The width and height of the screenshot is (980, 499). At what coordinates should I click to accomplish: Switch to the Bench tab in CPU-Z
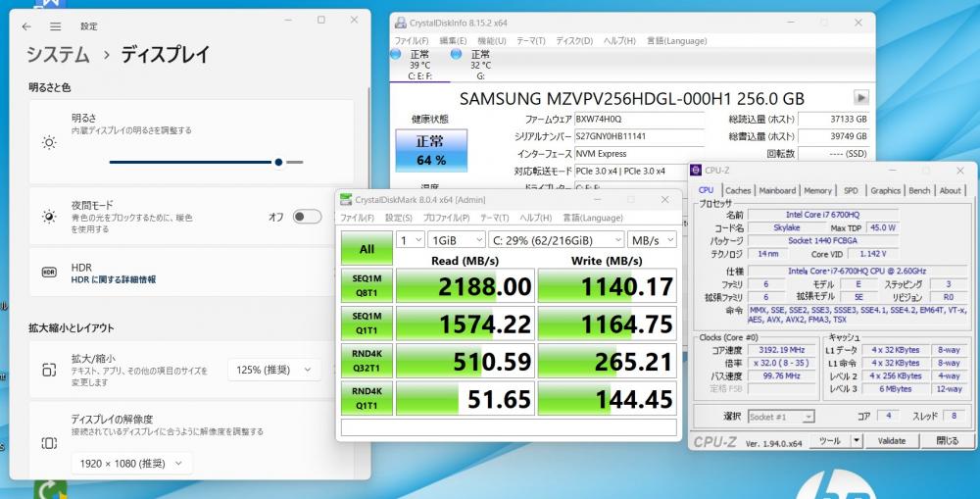(919, 191)
